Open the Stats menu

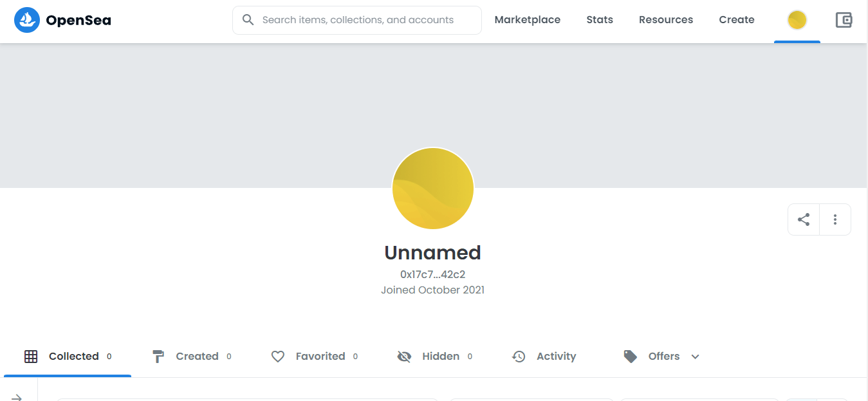(x=600, y=20)
